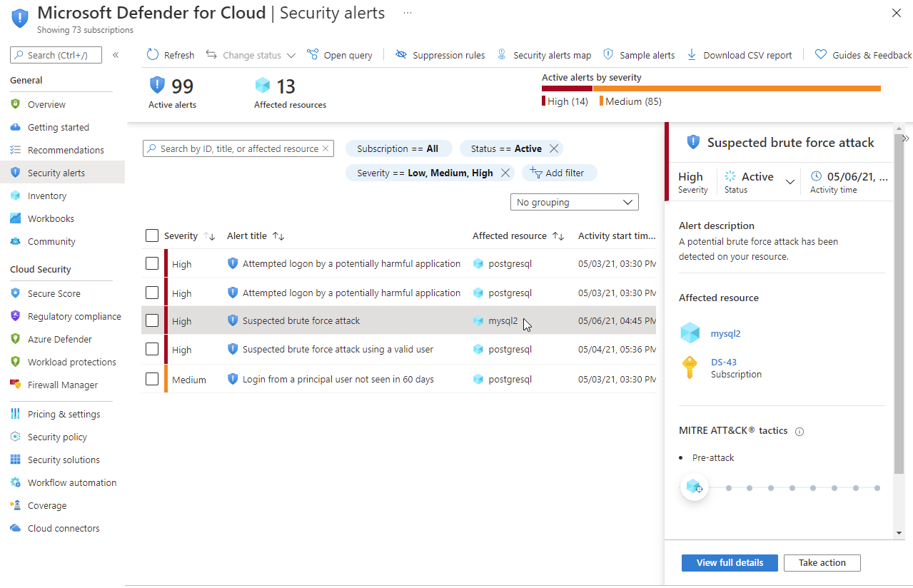This screenshot has height=588, width=913.
Task: Click the High (14) severity bar segment
Action: click(x=567, y=88)
